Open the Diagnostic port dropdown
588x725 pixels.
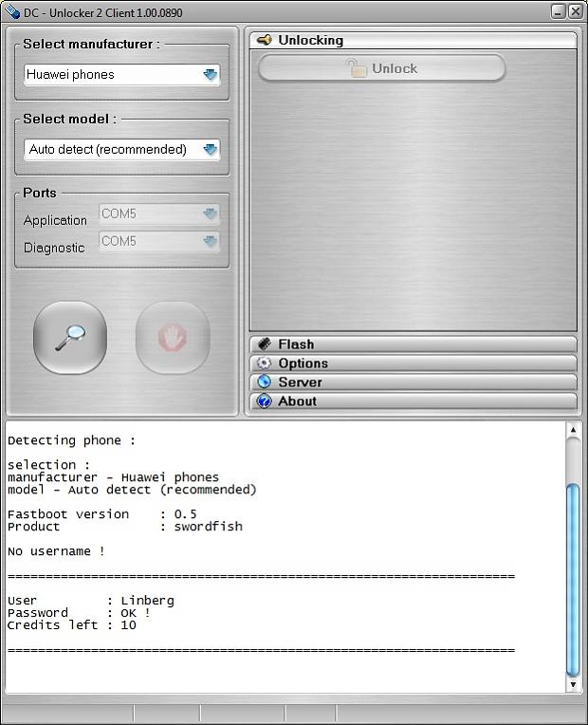[210, 242]
